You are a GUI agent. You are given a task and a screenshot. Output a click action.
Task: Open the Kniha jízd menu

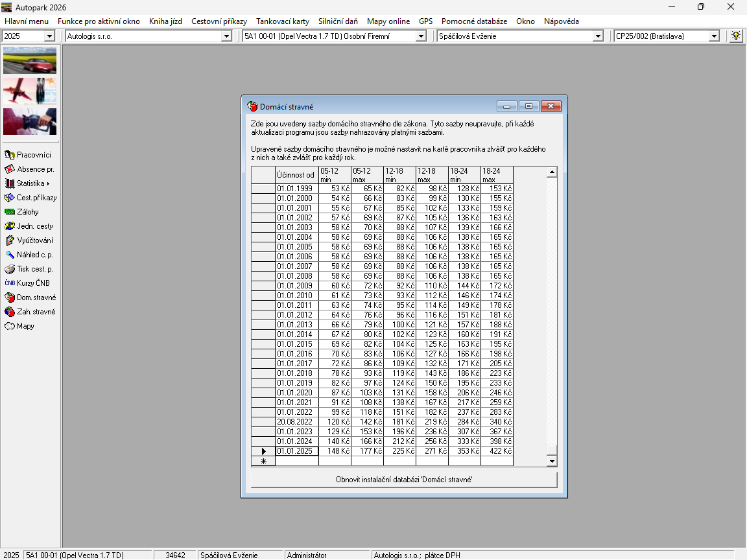[165, 21]
